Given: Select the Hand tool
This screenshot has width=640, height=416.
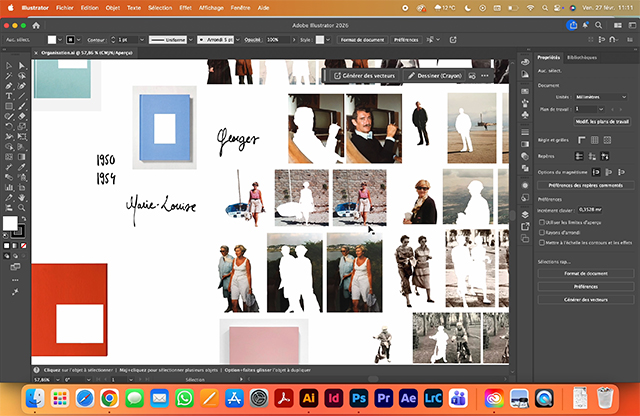Looking at the screenshot, I should [22, 198].
